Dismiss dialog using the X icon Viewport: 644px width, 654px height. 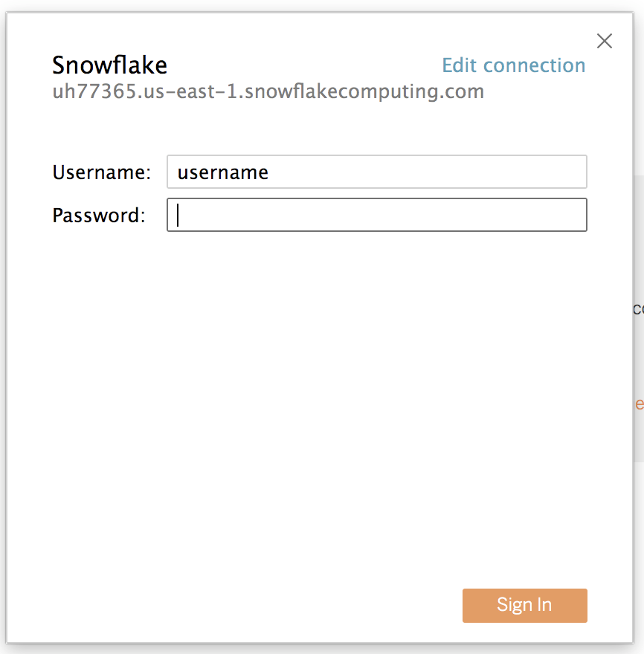pos(605,41)
